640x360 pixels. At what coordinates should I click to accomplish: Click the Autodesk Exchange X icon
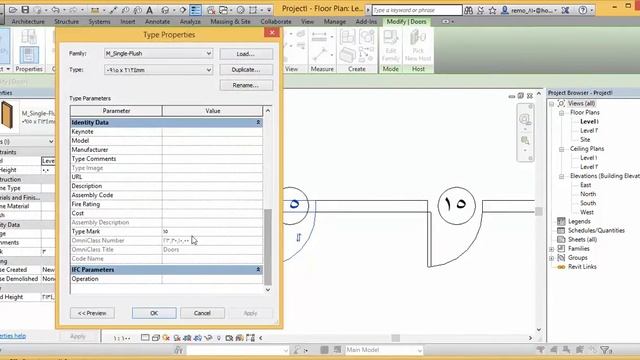coord(565,10)
